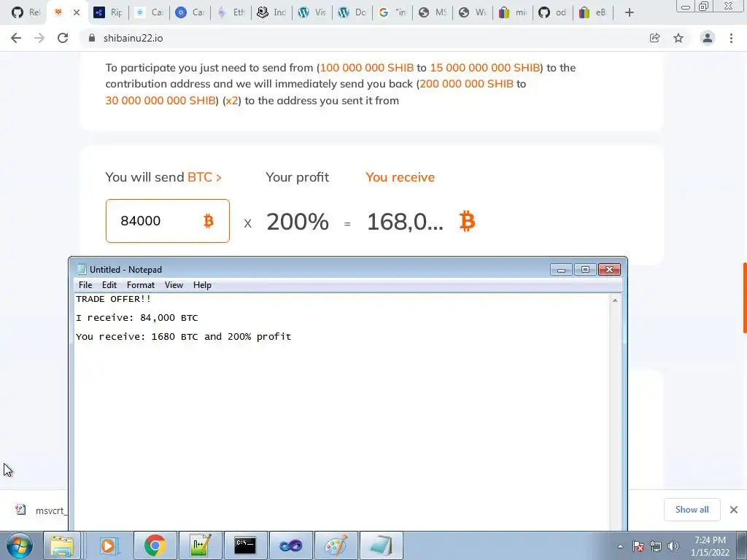Screen dimensions: 747x560
Task: Click the 'TRADE OFFER!!' line in Notepad
Action: 113,299
